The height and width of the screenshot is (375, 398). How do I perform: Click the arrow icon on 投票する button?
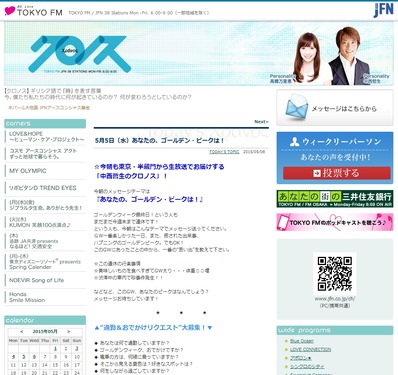pos(317,173)
